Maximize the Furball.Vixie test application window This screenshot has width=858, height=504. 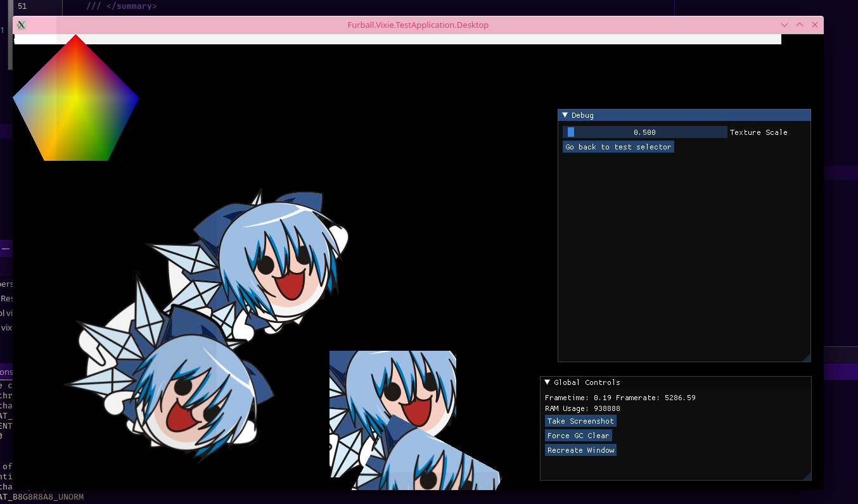800,25
